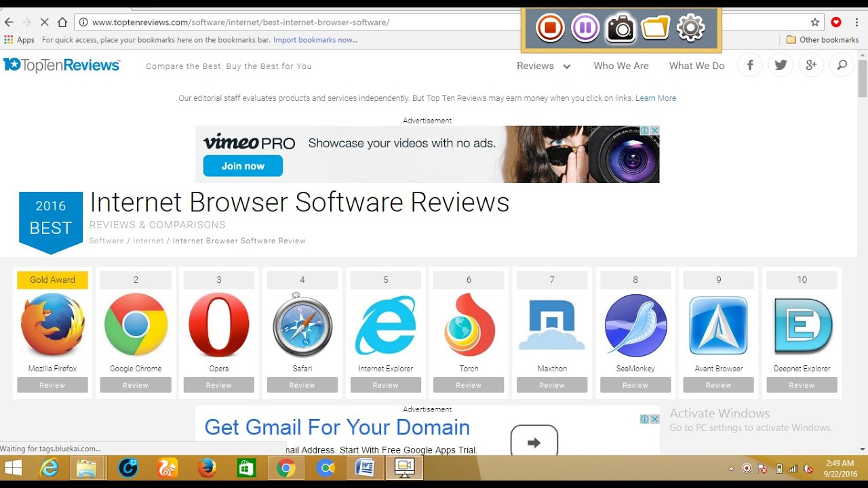Image resolution: width=868 pixels, height=488 pixels.
Task: Click the Mozilla Firefox browser logo
Action: click(52, 325)
